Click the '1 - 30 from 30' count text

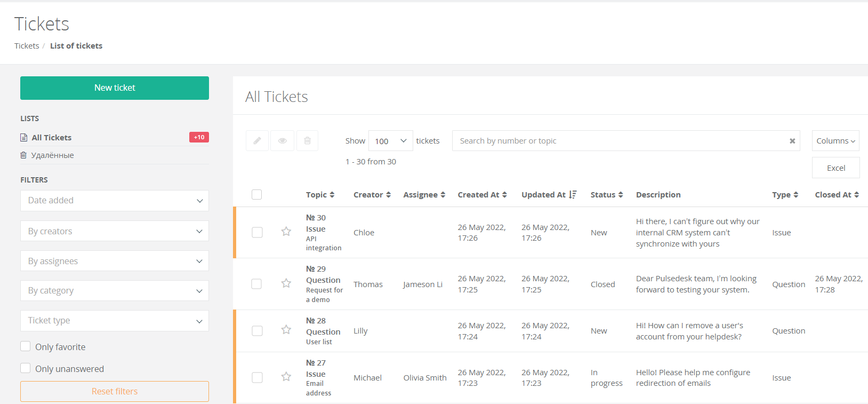pyautogui.click(x=371, y=162)
